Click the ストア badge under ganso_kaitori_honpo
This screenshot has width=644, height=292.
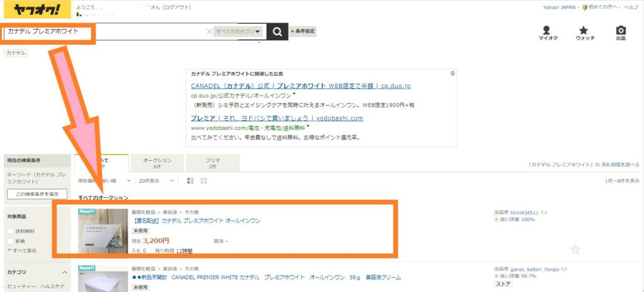tap(503, 283)
